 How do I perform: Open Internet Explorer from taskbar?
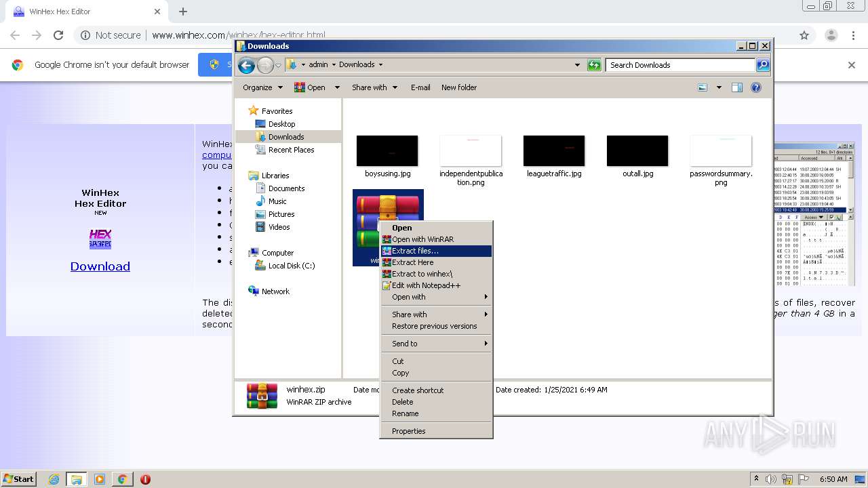[x=54, y=479]
